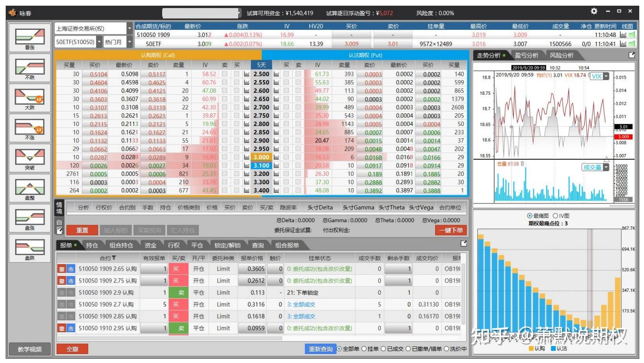Cancel the 510050 1909 2.65 order with 撤

pyautogui.click(x=62, y=269)
